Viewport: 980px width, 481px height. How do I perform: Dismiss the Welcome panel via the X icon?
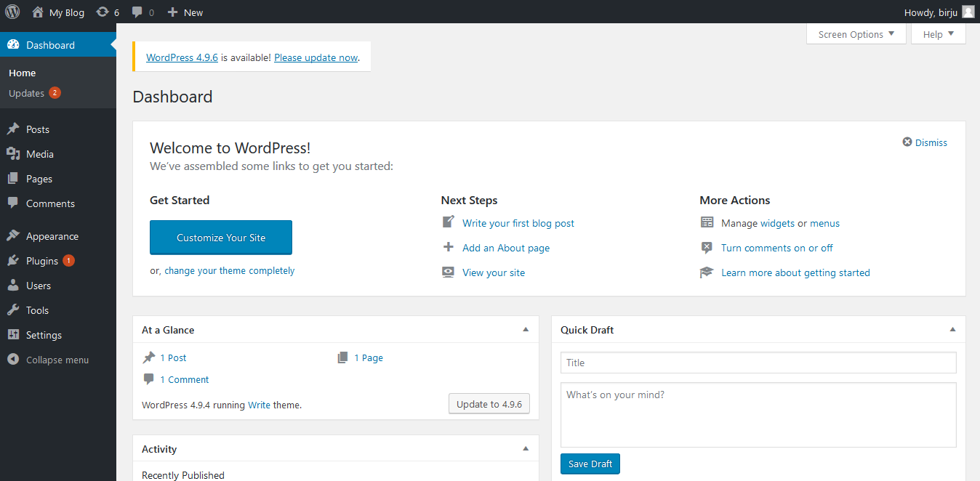pos(907,142)
